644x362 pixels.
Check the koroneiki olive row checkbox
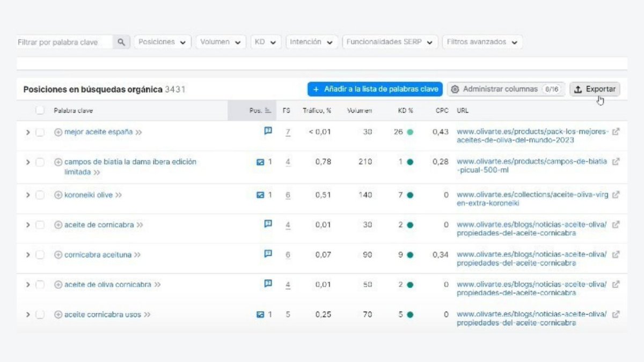coord(40,195)
